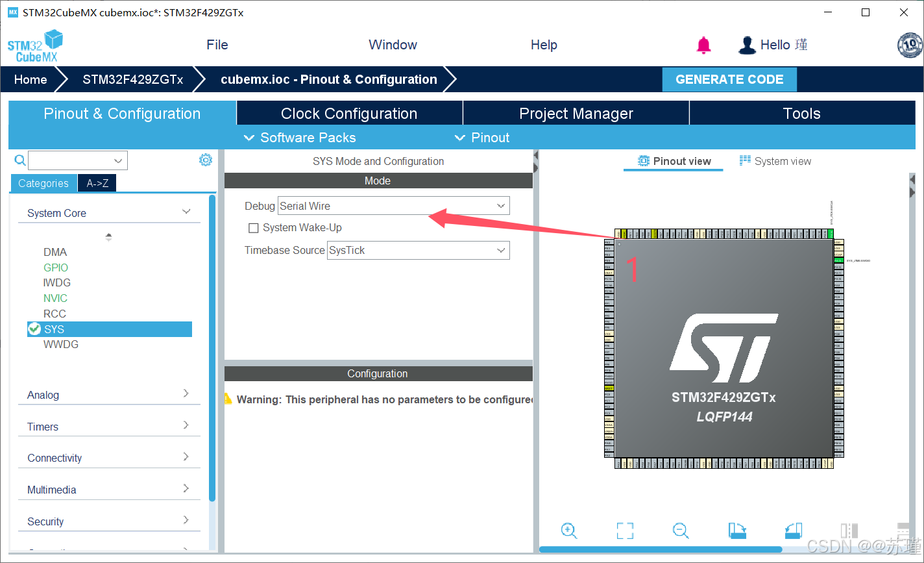Expand the Connectivity category
Viewport: 924px width, 563px height.
[x=186, y=457]
